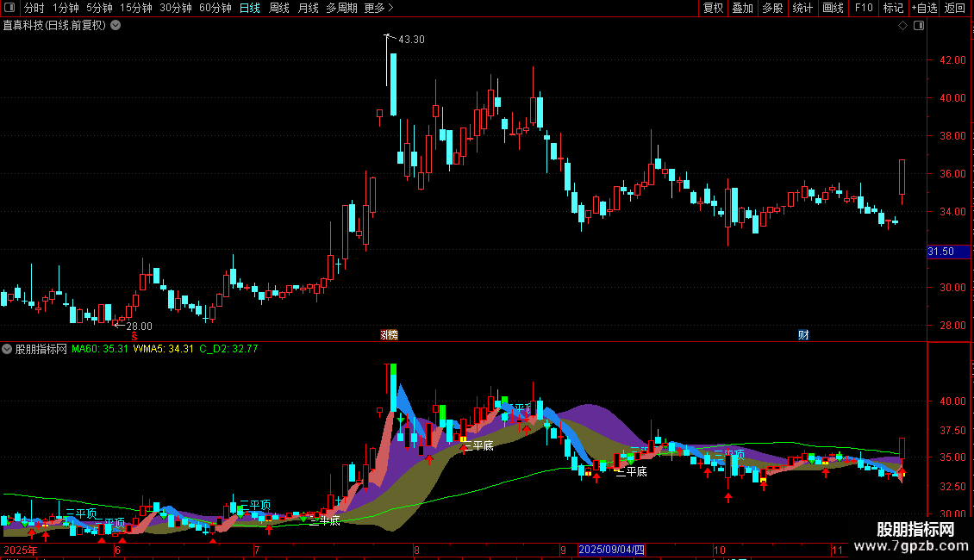Open the 多股 multi-stock view
This screenshot has height=560, width=974.
click(773, 8)
